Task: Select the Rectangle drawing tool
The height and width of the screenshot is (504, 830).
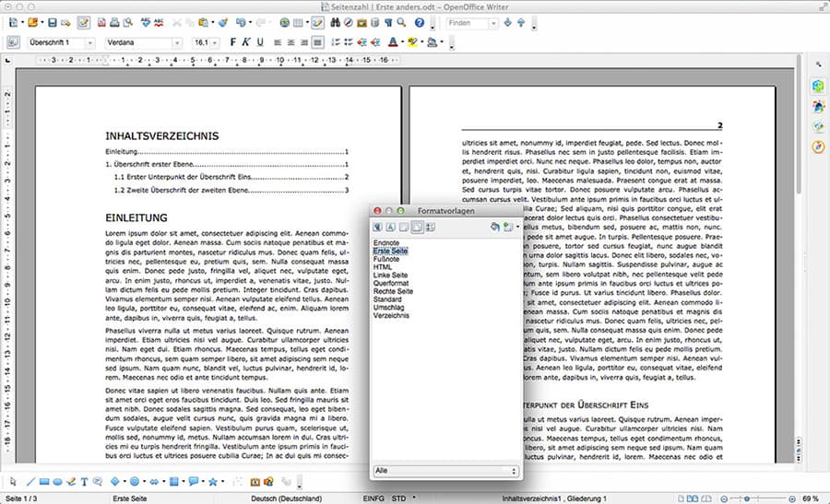Action: [44, 482]
